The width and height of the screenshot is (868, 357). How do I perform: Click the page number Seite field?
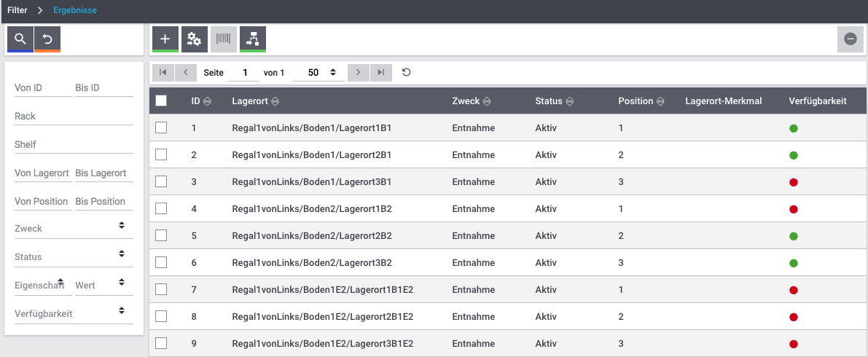(x=244, y=73)
